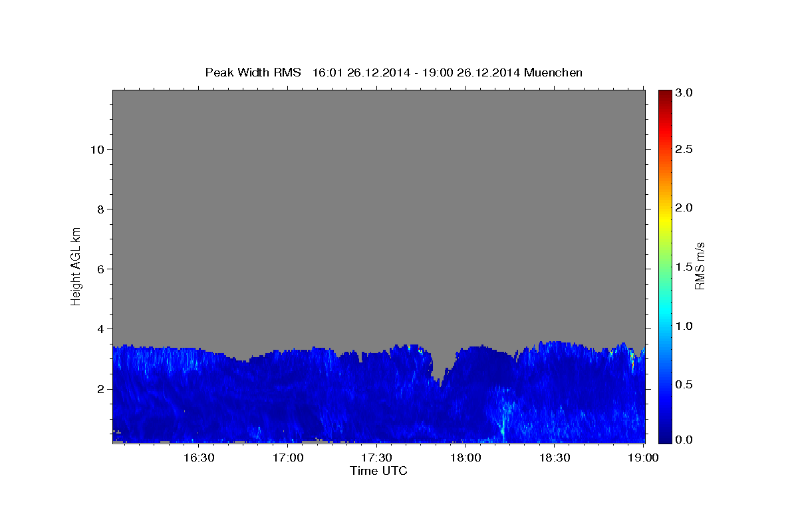Click the height tick label 6

click(x=100, y=269)
